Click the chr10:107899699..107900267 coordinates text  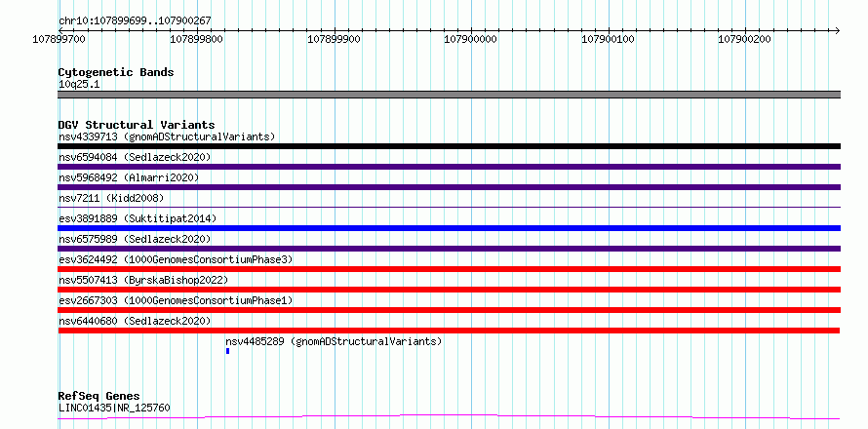point(135,21)
